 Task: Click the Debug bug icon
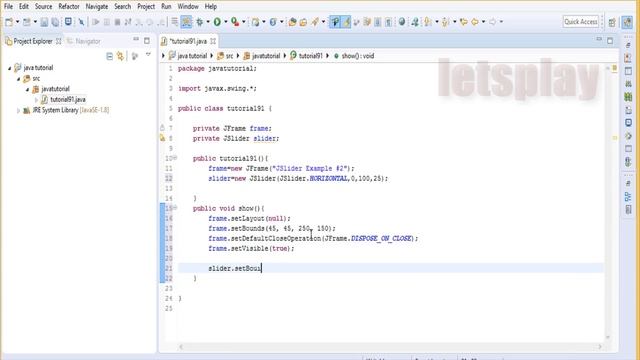pos(200,22)
